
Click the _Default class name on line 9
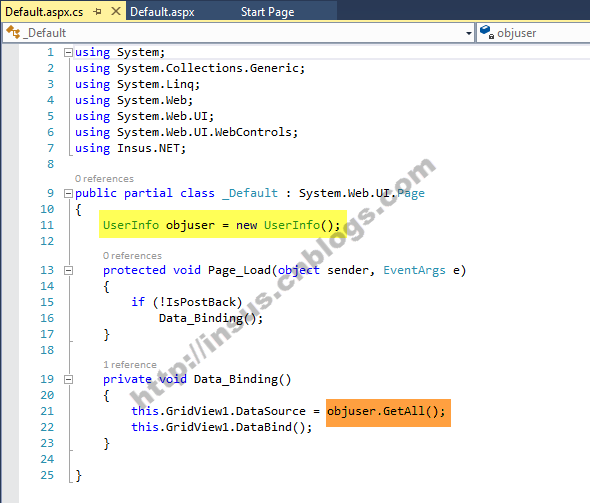point(250,193)
